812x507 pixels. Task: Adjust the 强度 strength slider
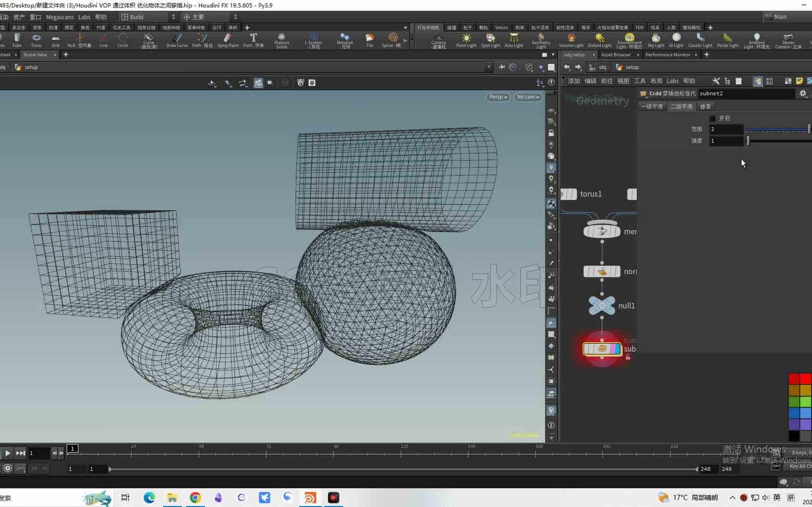[x=778, y=141]
